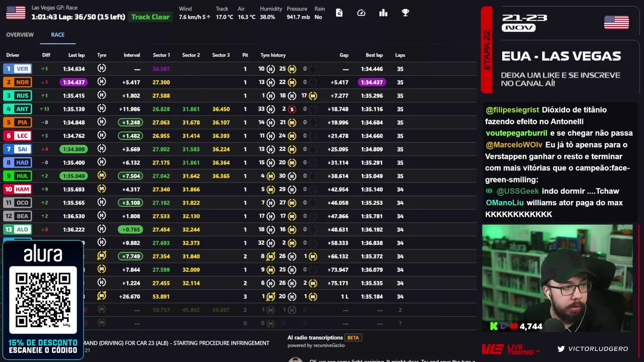
Task: Click the 'AI radio transcriptions' label
Action: tap(315, 338)
